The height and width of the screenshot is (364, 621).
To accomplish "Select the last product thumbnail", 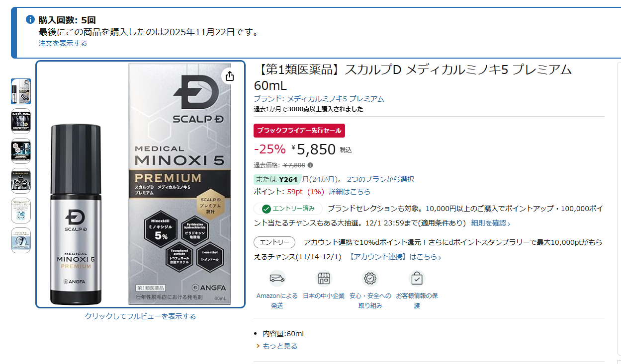I will (x=21, y=240).
